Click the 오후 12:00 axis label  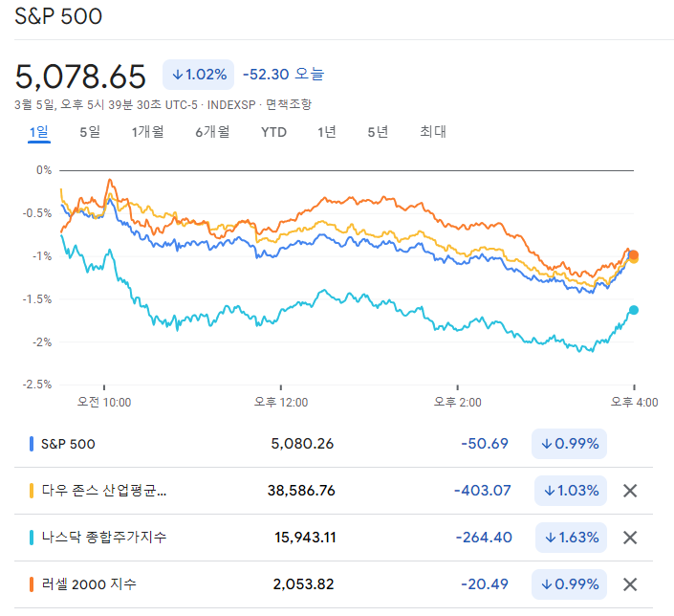(281, 402)
